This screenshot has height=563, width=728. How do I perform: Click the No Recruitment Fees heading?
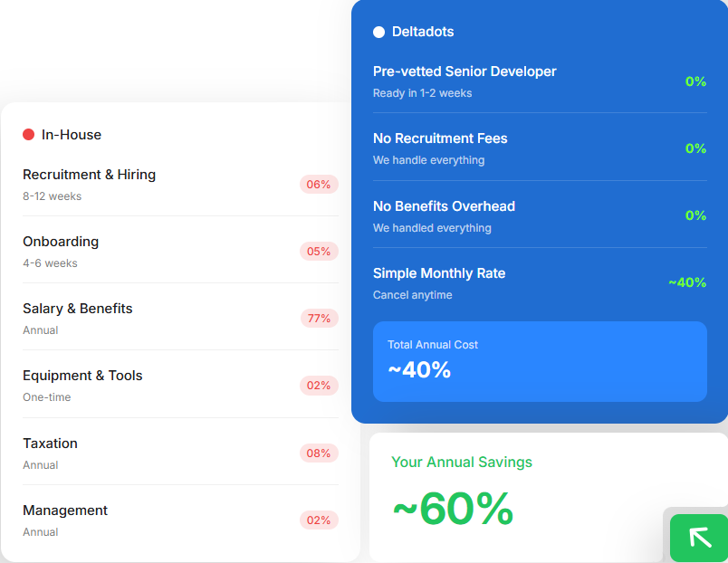click(440, 138)
